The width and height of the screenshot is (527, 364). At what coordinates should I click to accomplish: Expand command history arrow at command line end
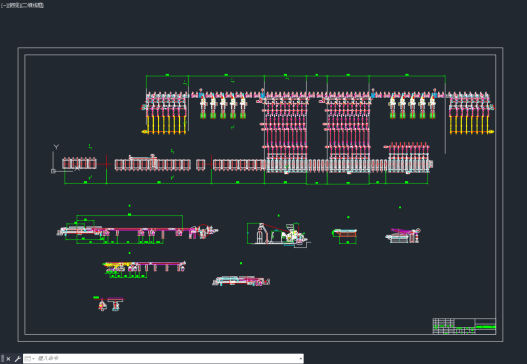tap(300, 359)
